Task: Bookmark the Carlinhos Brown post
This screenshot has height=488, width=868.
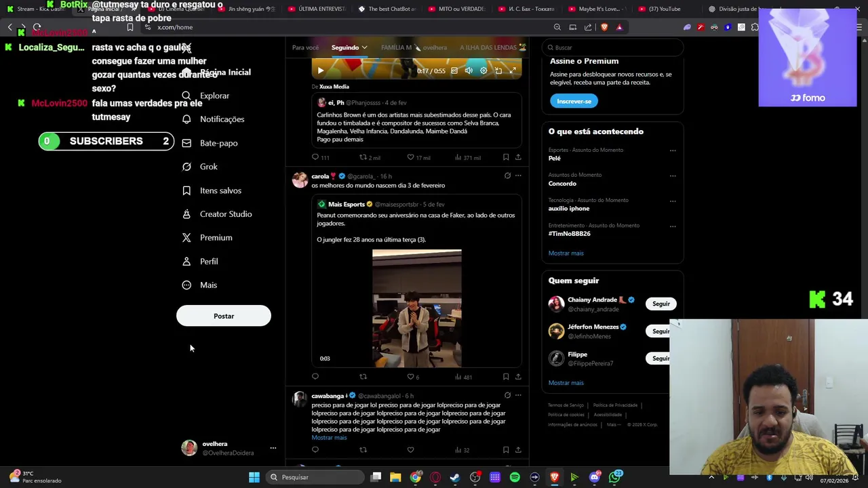Action: click(x=506, y=157)
